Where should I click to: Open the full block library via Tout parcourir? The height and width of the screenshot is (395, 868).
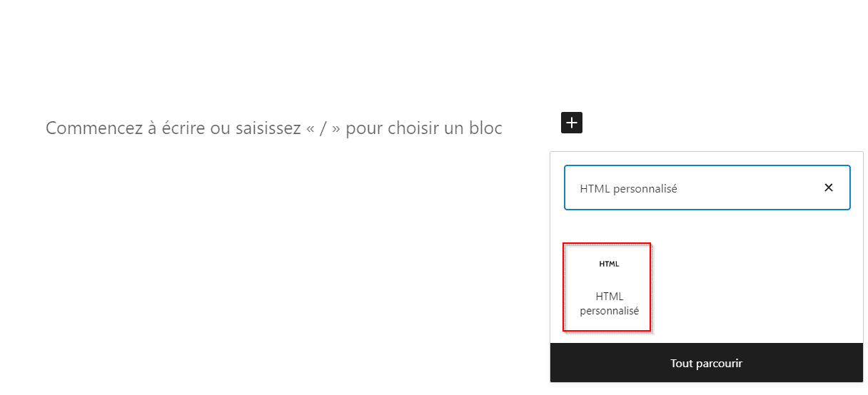[706, 364]
